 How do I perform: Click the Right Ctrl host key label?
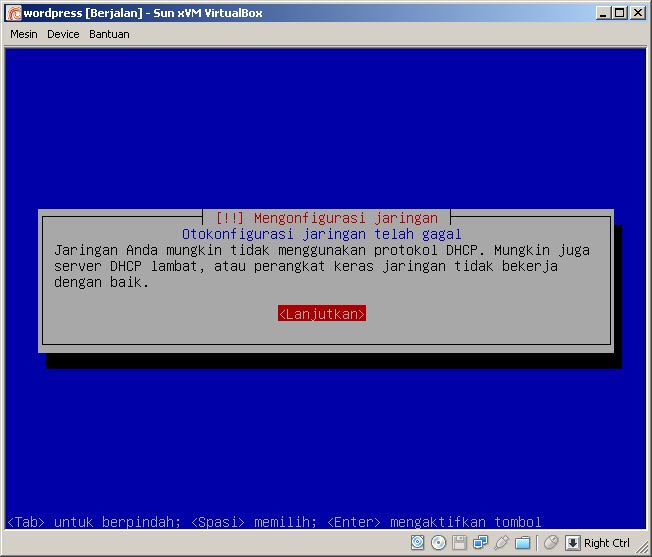[x=607, y=543]
